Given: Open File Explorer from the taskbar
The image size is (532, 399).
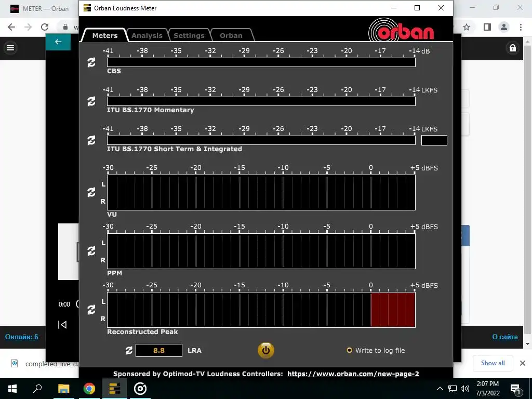Looking at the screenshot, I should click(63, 389).
